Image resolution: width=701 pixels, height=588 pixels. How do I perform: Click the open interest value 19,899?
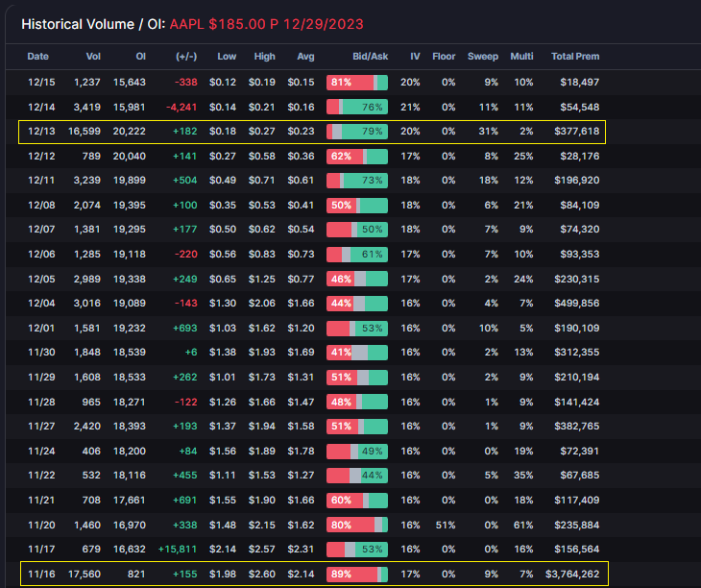[x=130, y=181]
